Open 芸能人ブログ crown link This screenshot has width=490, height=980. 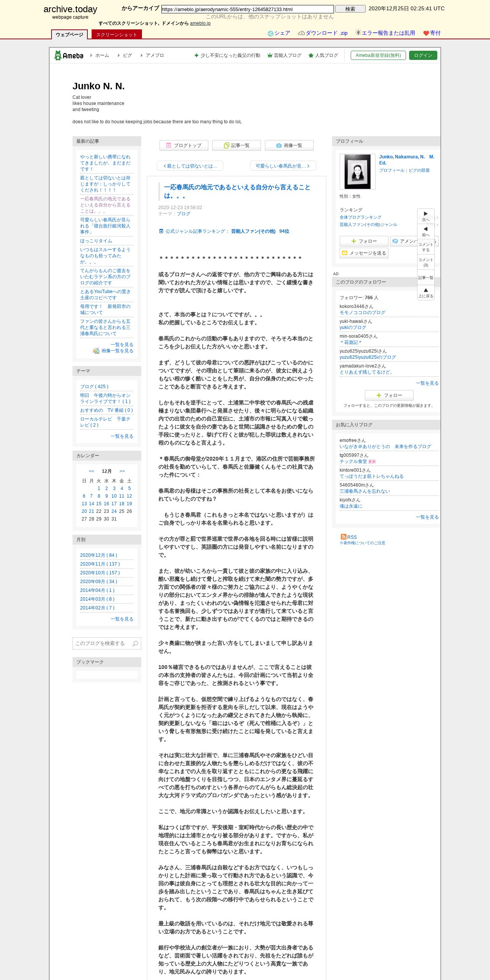[284, 55]
